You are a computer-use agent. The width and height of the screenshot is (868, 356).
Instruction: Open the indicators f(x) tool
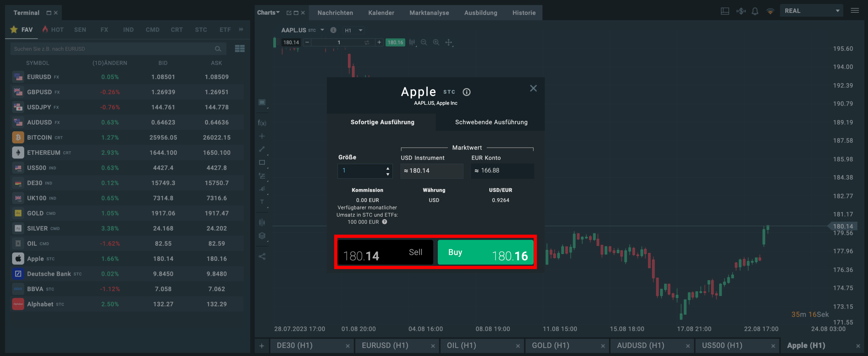pyautogui.click(x=262, y=123)
